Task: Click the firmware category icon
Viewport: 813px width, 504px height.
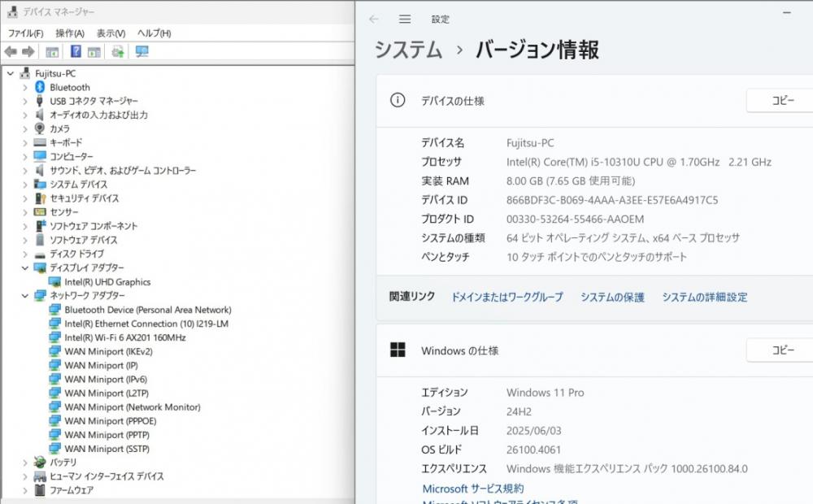Action: click(x=40, y=489)
